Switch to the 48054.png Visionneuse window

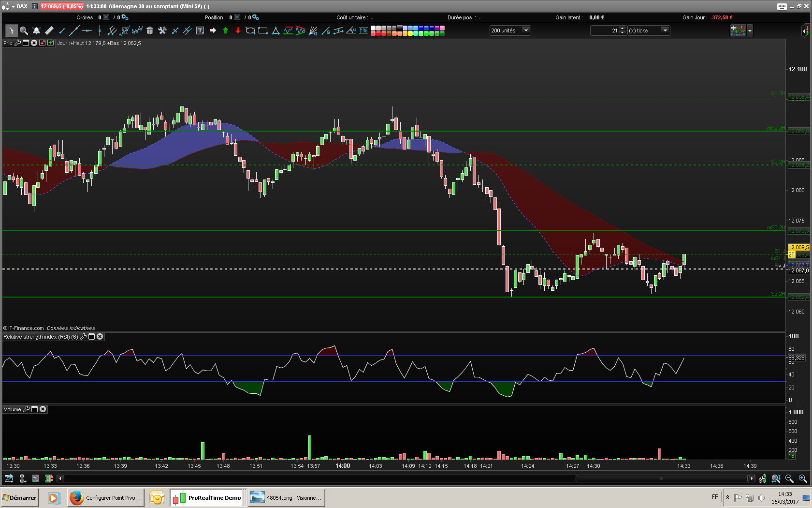click(287, 498)
